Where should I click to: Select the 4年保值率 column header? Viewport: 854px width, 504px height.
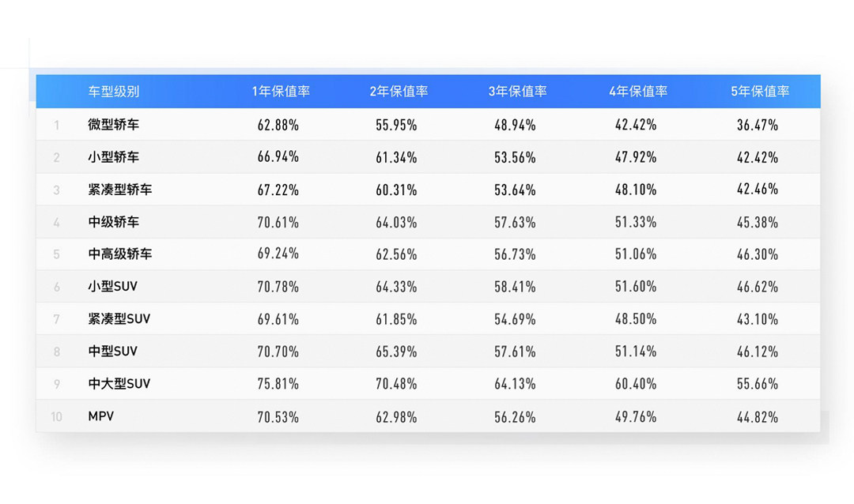click(x=637, y=92)
